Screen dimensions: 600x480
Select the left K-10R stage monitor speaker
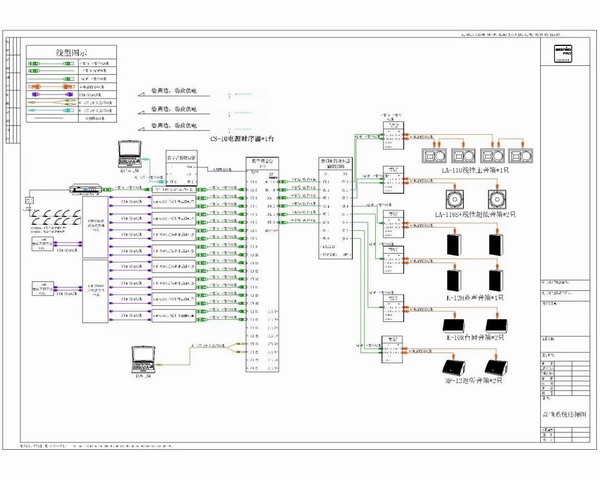coord(446,324)
